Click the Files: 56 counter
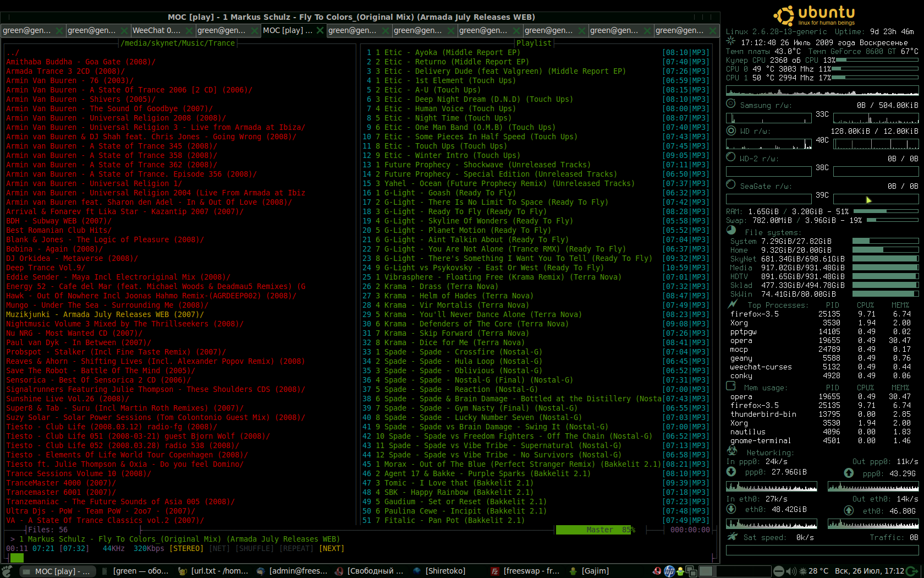The image size is (924, 578). tap(48, 530)
